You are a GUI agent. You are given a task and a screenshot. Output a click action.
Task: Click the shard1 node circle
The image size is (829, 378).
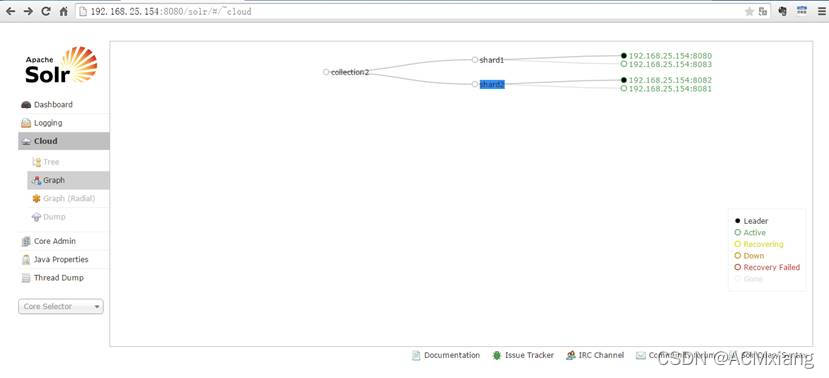475,60
